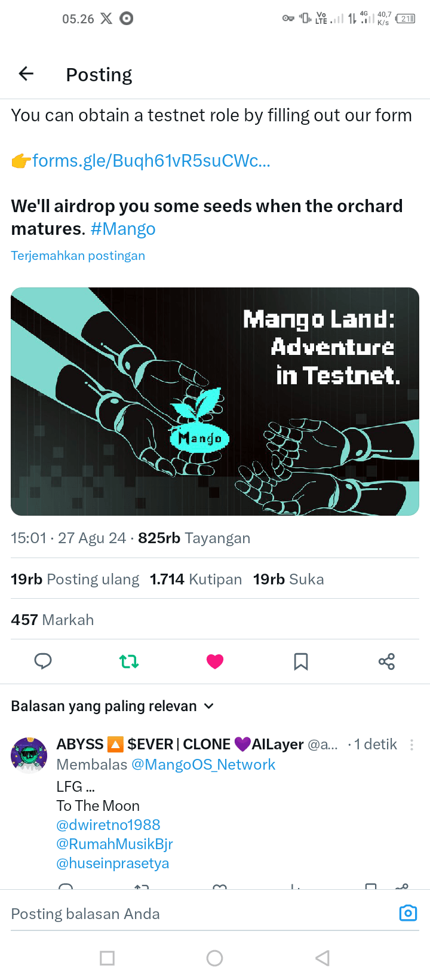This screenshot has height=980, width=430.
Task: Toggle the bookmark icon on the post
Action: click(301, 661)
